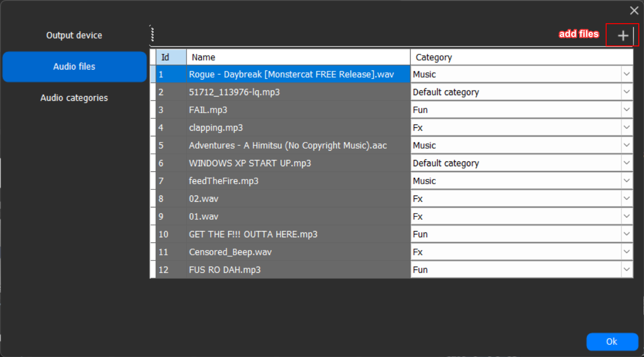The image size is (644, 357).
Task: Expand category dropdown for FAIL.mp3
Action: tap(627, 110)
